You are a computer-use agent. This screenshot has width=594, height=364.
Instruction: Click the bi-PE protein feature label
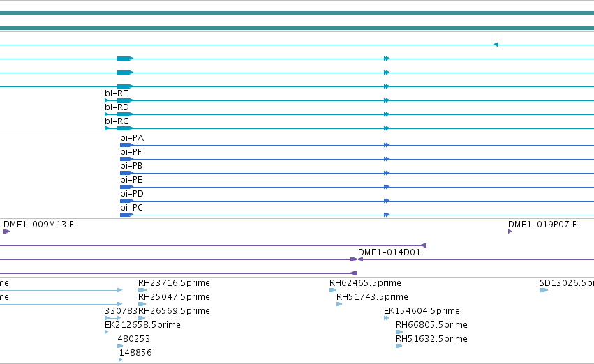pyautogui.click(x=131, y=180)
